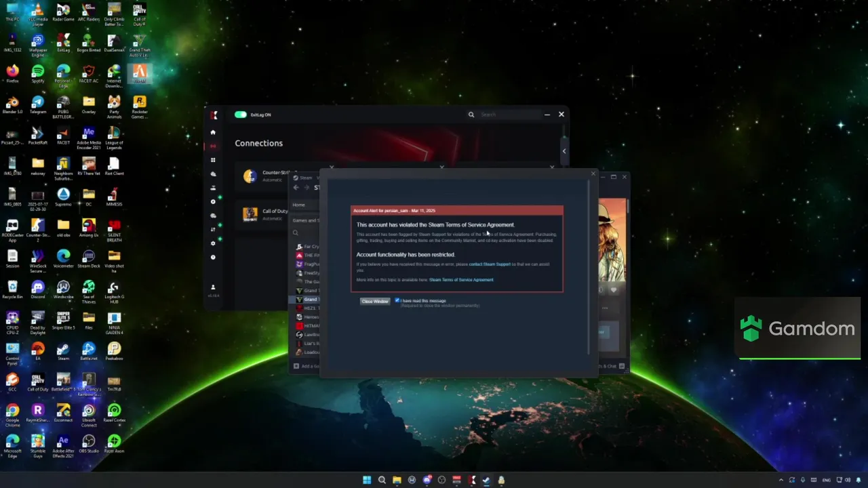
Task: Click the Steam library search magnifier
Action: coord(296,232)
